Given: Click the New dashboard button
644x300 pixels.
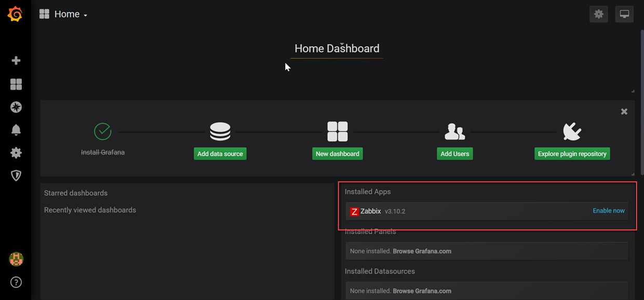Looking at the screenshot, I should pos(338,154).
